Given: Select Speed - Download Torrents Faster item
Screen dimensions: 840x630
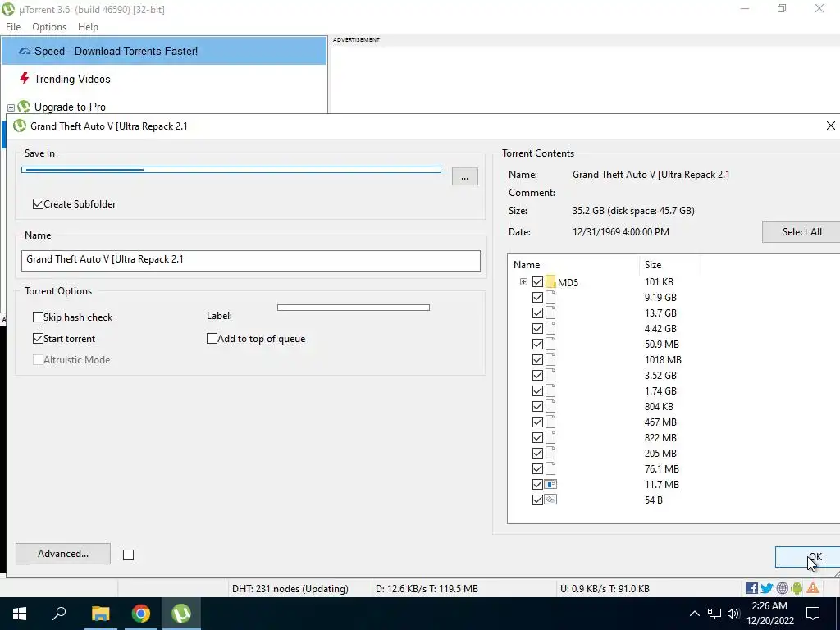Looking at the screenshot, I should [x=164, y=51].
